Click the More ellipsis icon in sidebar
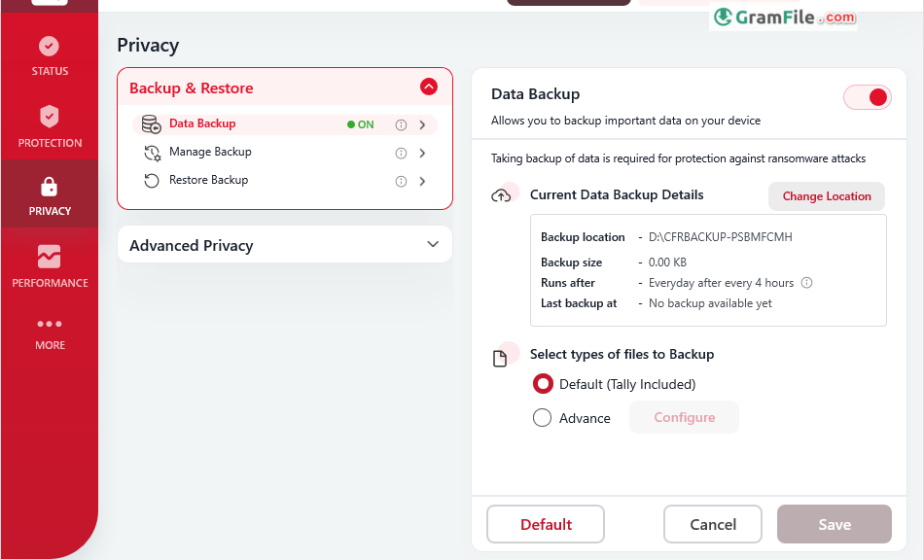This screenshot has width=924, height=560. point(49,325)
